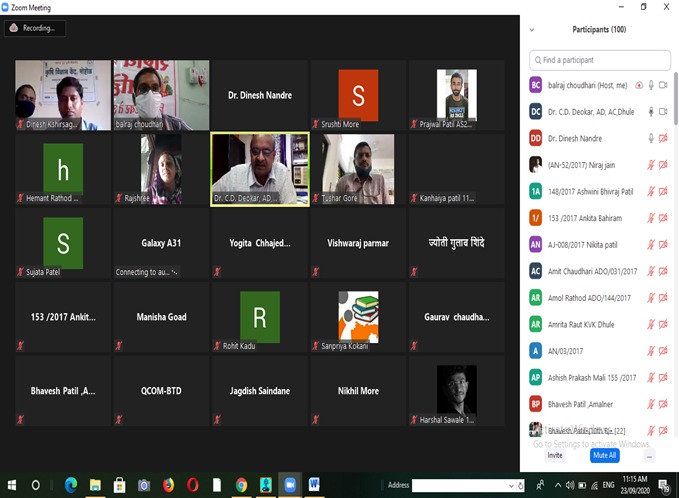The width and height of the screenshot is (679, 498).
Task: Open Cortana search circle in taskbar
Action: (x=36, y=485)
